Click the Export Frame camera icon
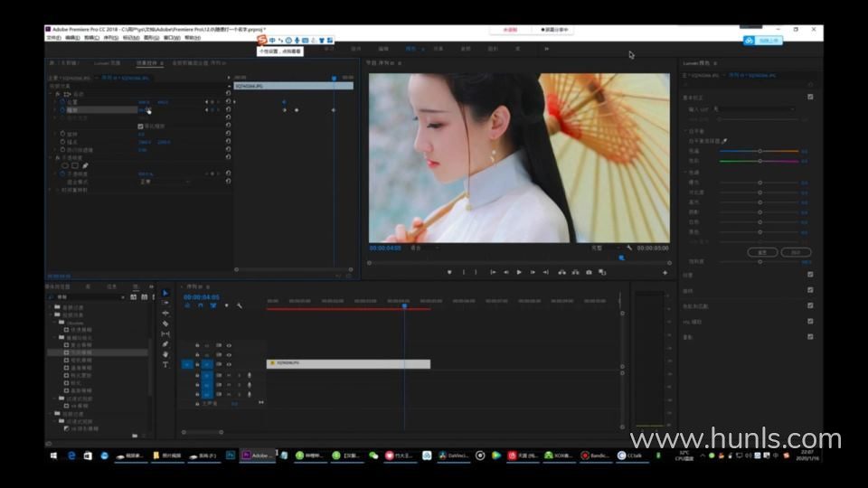 [x=589, y=272]
